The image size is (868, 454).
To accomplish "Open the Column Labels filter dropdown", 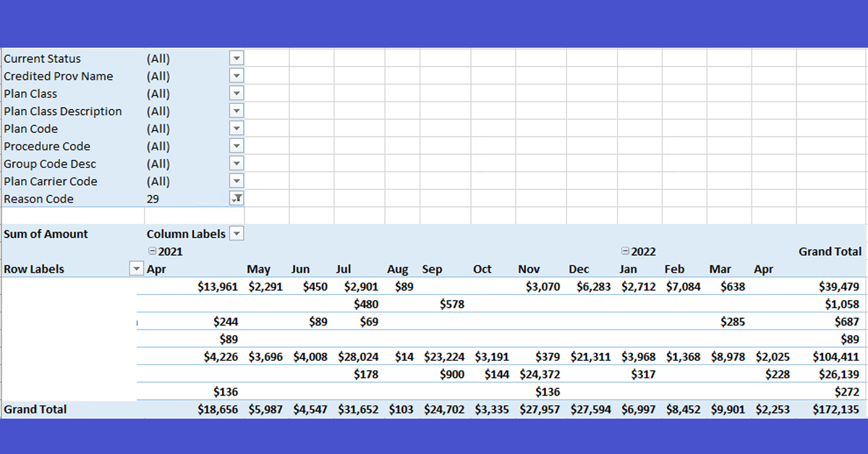I will 237,234.
